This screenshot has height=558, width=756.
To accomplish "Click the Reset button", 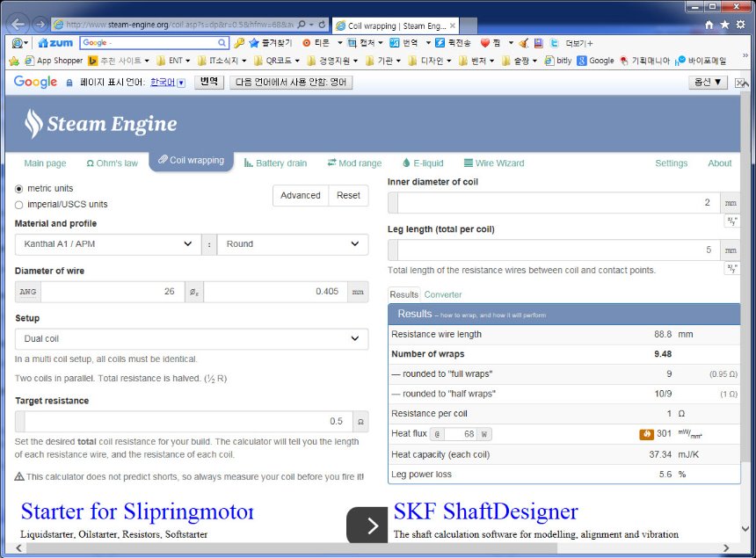I will (x=348, y=195).
